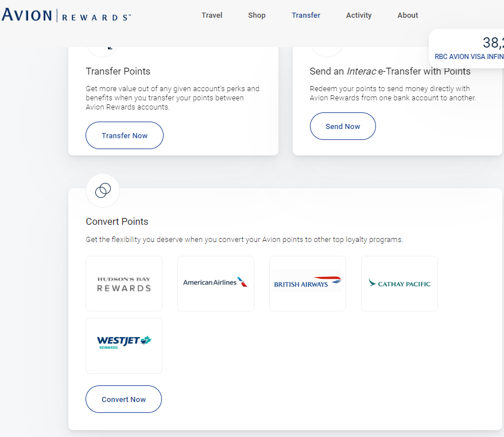504x437 pixels.
Task: Open the Shop menu
Action: click(257, 15)
